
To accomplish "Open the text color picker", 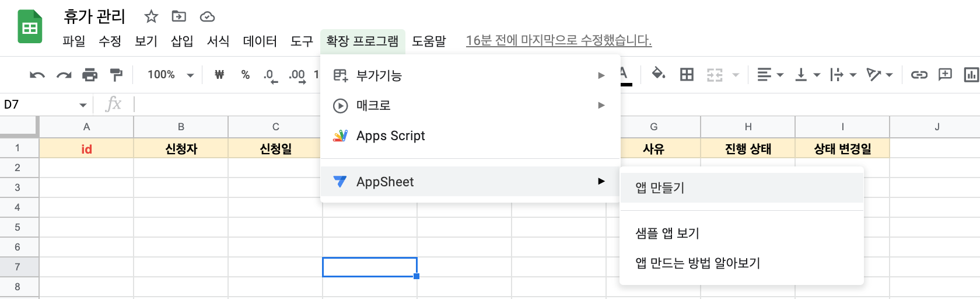I will pos(625,76).
